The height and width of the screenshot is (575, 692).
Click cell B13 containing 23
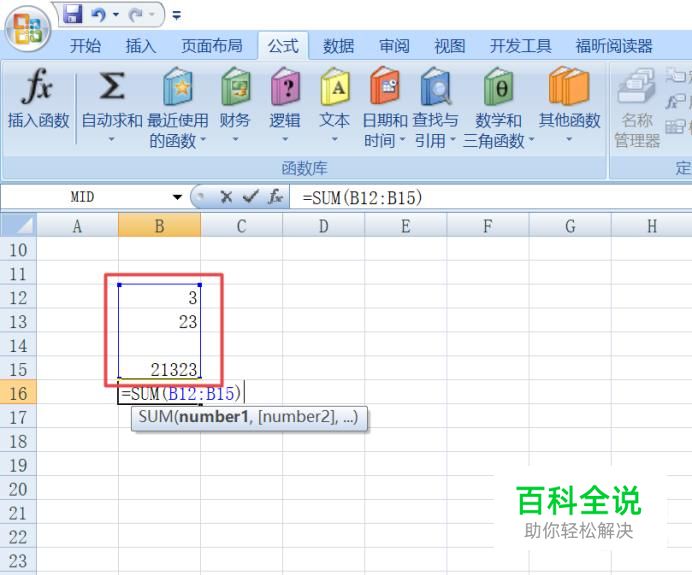pos(159,321)
